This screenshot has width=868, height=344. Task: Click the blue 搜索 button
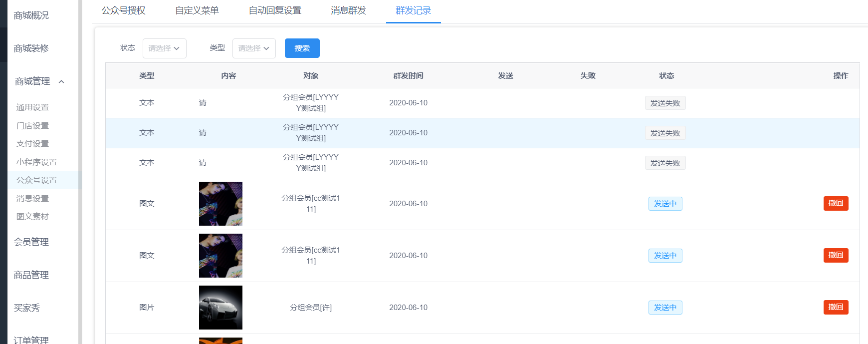[x=302, y=48]
